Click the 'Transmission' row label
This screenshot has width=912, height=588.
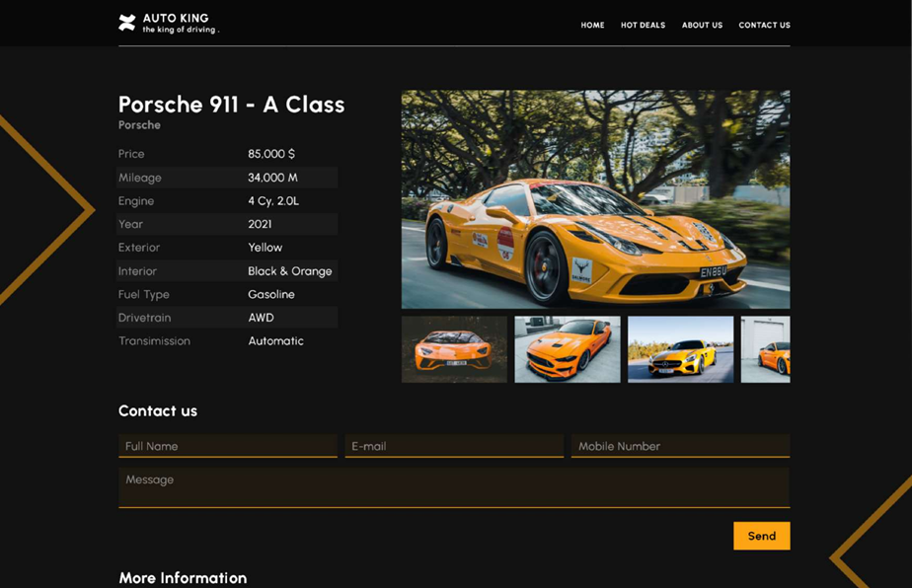coord(154,340)
